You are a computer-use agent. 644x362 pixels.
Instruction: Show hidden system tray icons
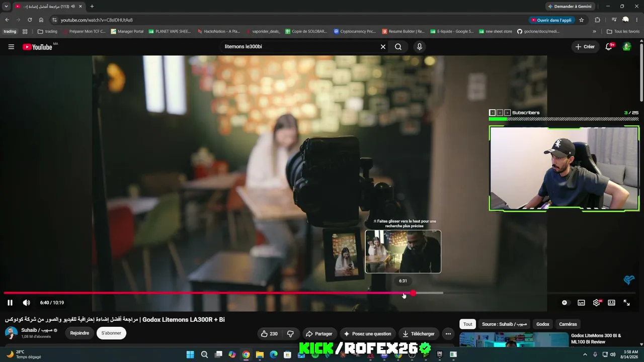pos(585,354)
